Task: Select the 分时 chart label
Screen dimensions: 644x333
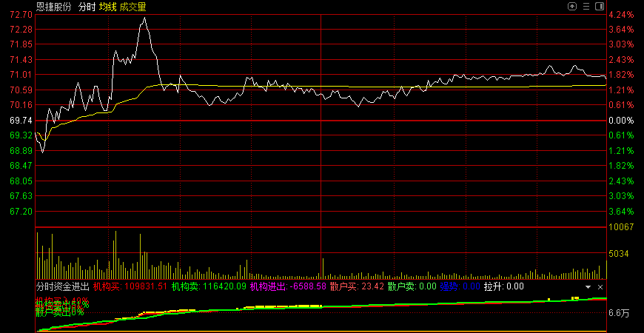Action: (x=87, y=7)
